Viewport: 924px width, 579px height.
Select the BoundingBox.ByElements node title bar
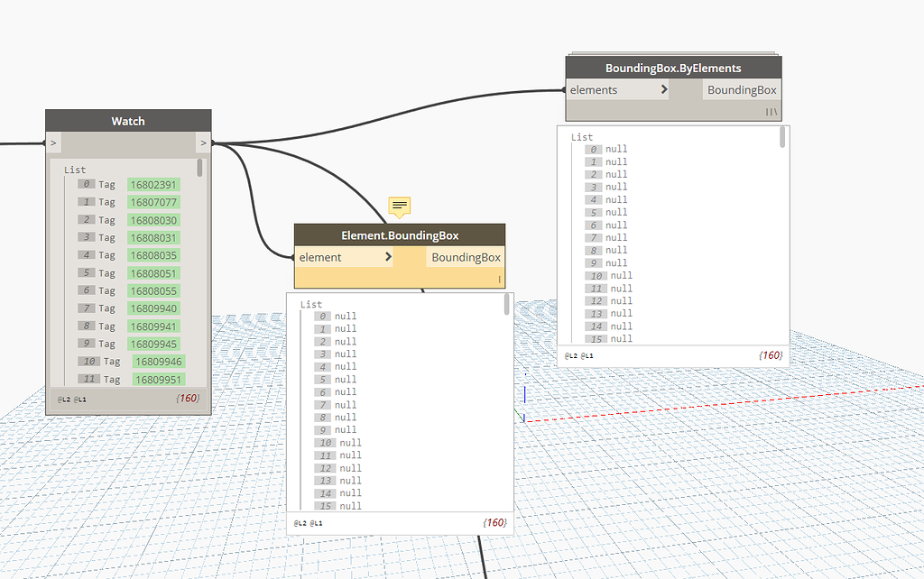(x=672, y=68)
